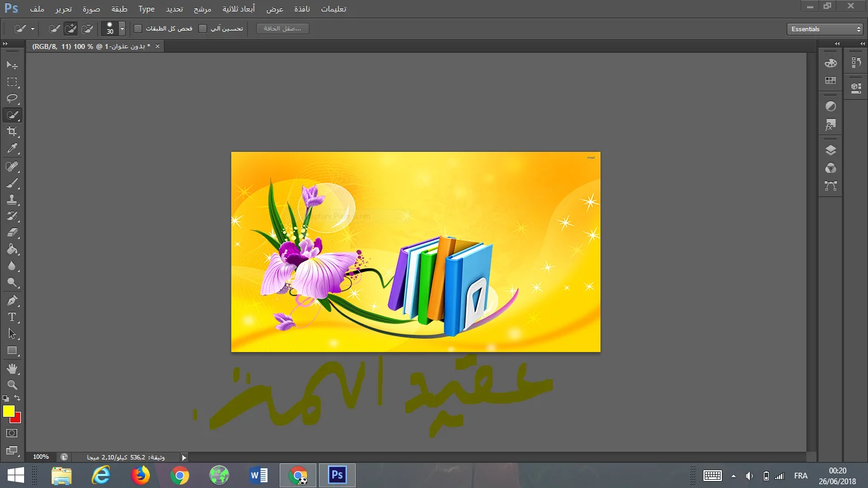868x488 pixels.
Task: Choose the Horizontal Type tool
Action: tap(12, 317)
